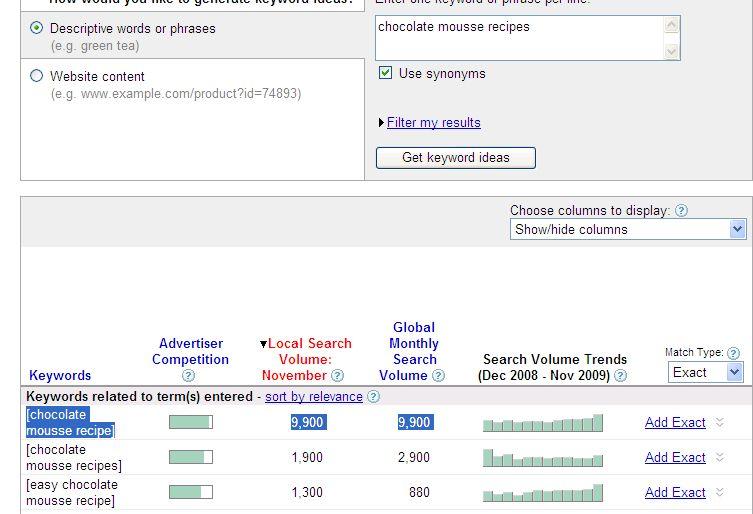Sort by Advertiser Competition column header
This screenshot has width=753, height=514.
193,351
